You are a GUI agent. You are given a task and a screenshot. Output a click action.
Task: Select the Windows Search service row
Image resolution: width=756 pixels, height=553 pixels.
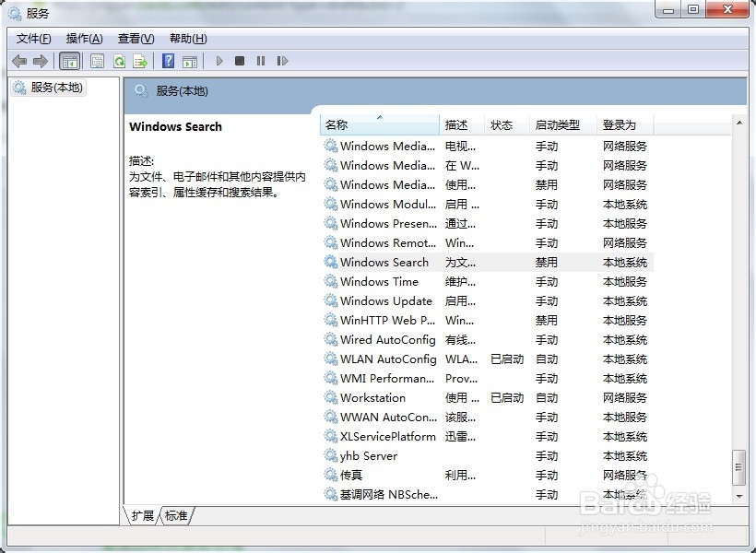click(487, 263)
